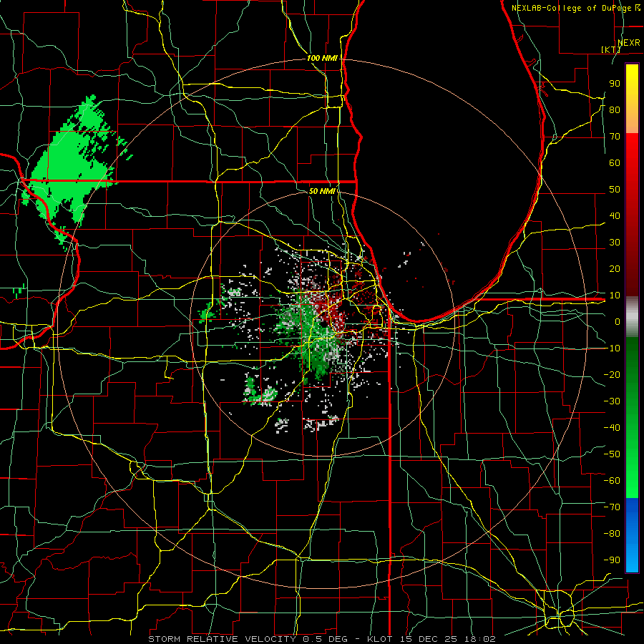Click the '40' scale value

[615, 215]
